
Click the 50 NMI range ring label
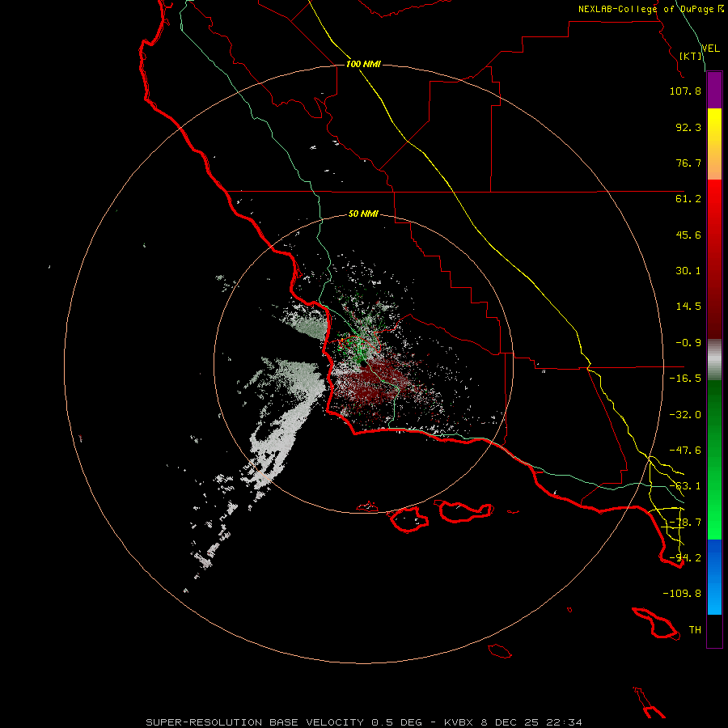[x=363, y=214]
